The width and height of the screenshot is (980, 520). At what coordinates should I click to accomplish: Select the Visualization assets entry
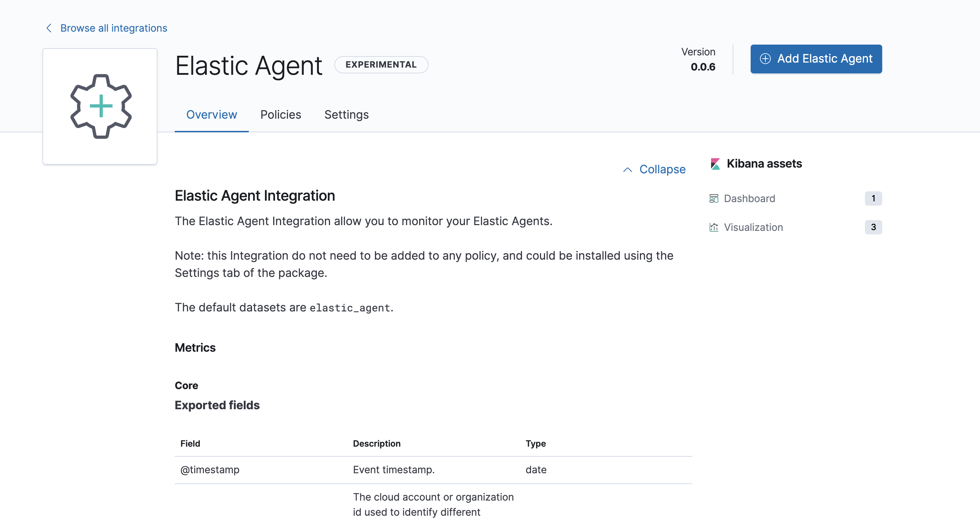click(753, 227)
